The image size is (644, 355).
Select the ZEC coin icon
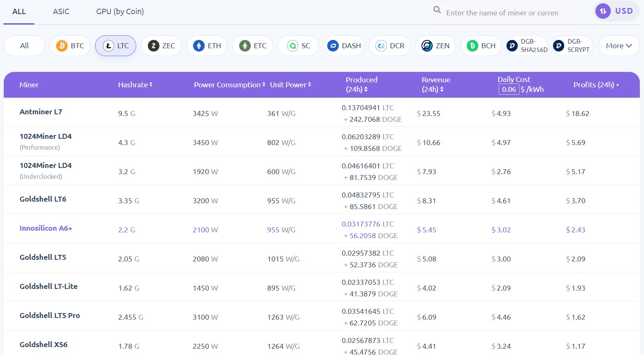point(153,46)
